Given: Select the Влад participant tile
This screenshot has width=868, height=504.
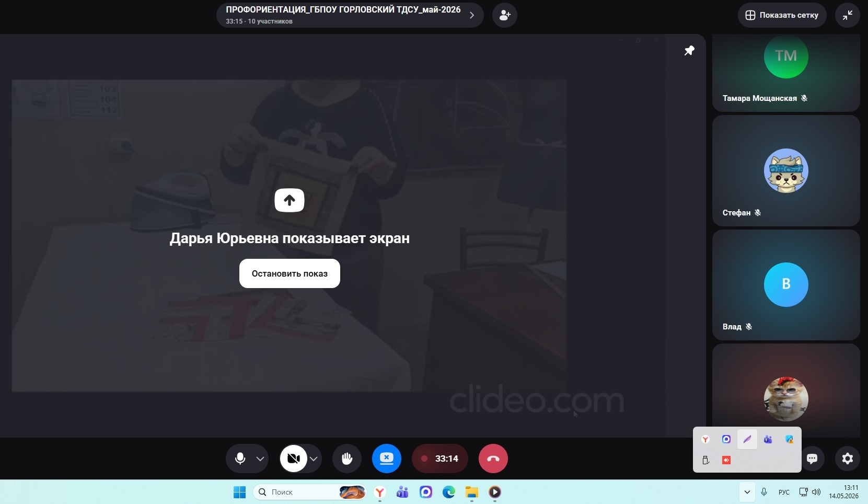Looking at the screenshot, I should click(786, 285).
